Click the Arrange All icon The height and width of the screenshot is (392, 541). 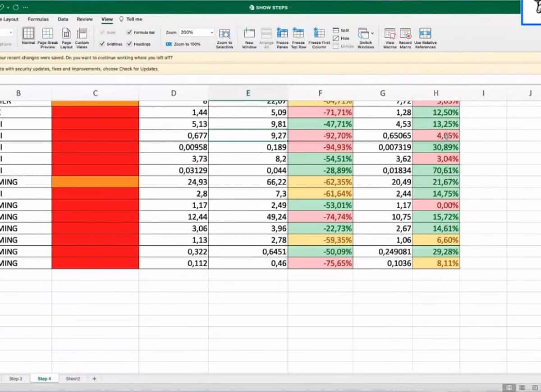266,33
